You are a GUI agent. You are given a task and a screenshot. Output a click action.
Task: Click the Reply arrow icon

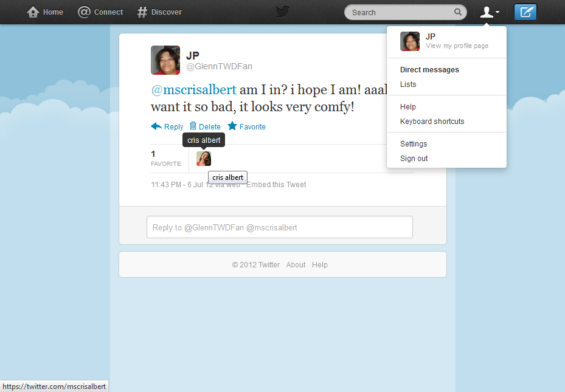click(x=156, y=126)
